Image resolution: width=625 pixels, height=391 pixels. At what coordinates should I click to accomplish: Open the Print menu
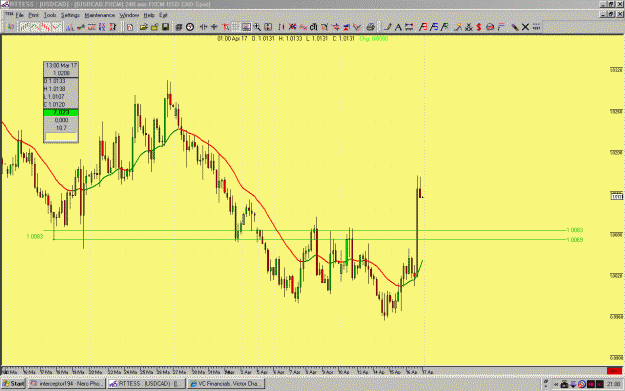[33, 15]
